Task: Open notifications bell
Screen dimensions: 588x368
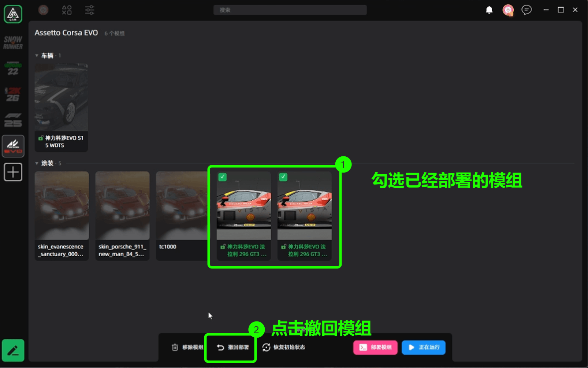Action: click(489, 10)
